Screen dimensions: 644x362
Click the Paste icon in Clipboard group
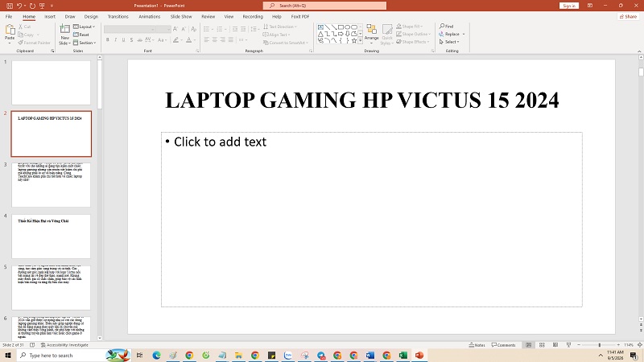[x=10, y=30]
